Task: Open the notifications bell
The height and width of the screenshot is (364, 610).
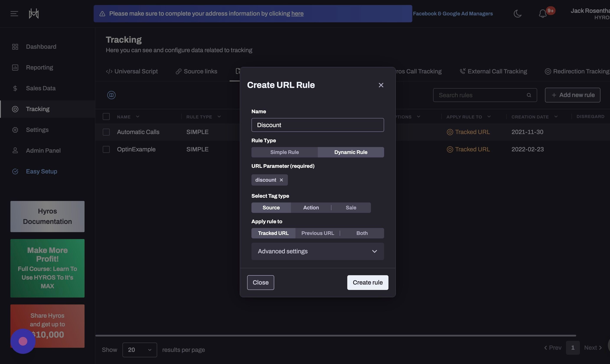Action: point(543,13)
